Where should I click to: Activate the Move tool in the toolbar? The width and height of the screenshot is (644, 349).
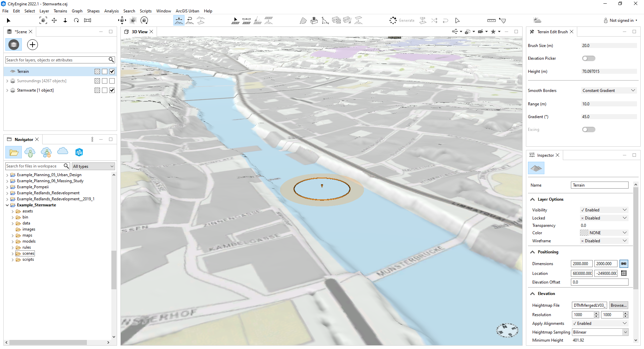pos(54,20)
